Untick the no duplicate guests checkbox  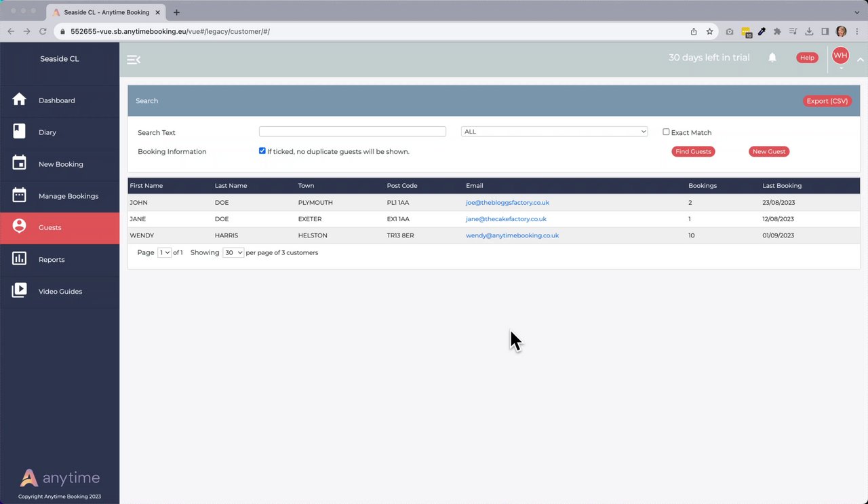click(x=262, y=151)
